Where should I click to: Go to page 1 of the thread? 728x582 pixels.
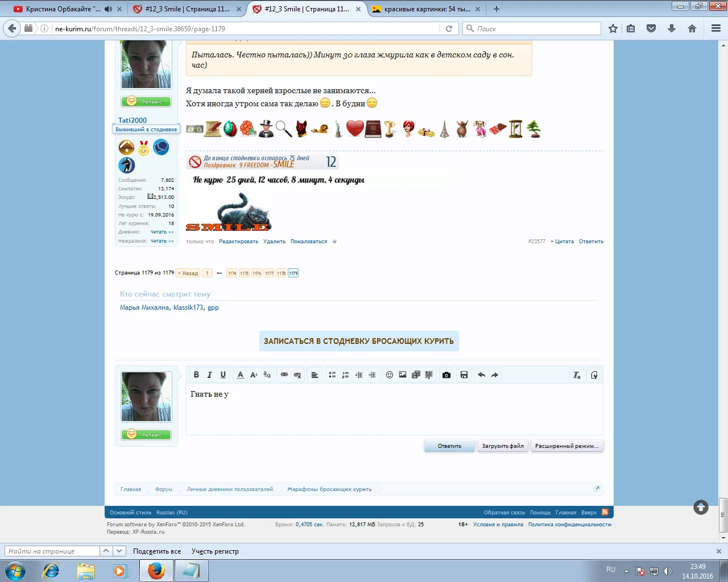tap(207, 273)
